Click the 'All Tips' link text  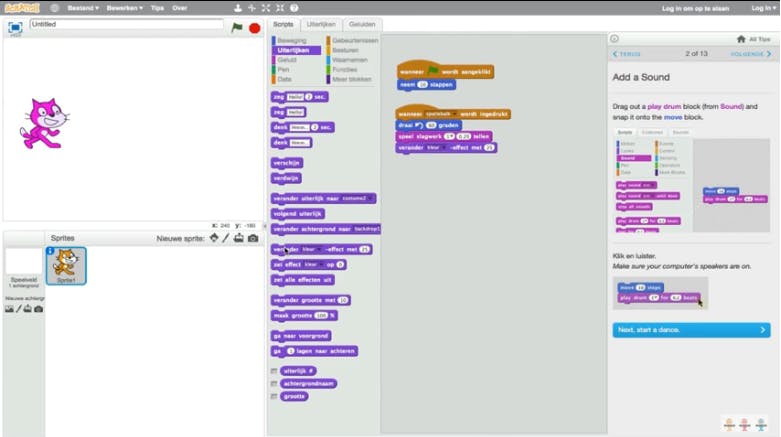click(x=760, y=39)
